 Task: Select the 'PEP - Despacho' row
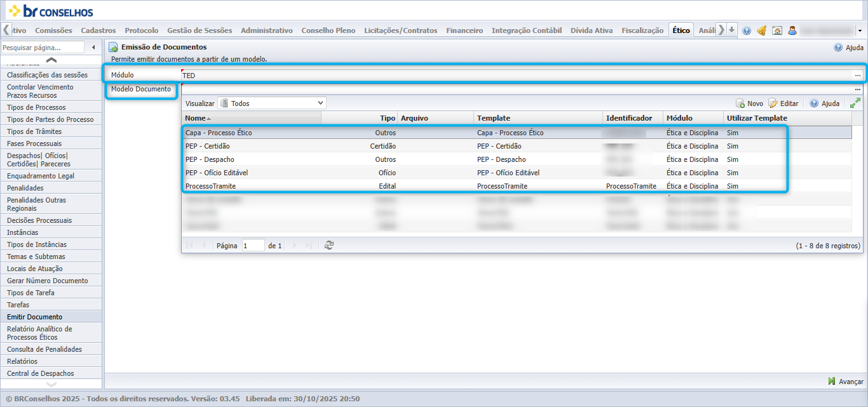[x=516, y=159]
